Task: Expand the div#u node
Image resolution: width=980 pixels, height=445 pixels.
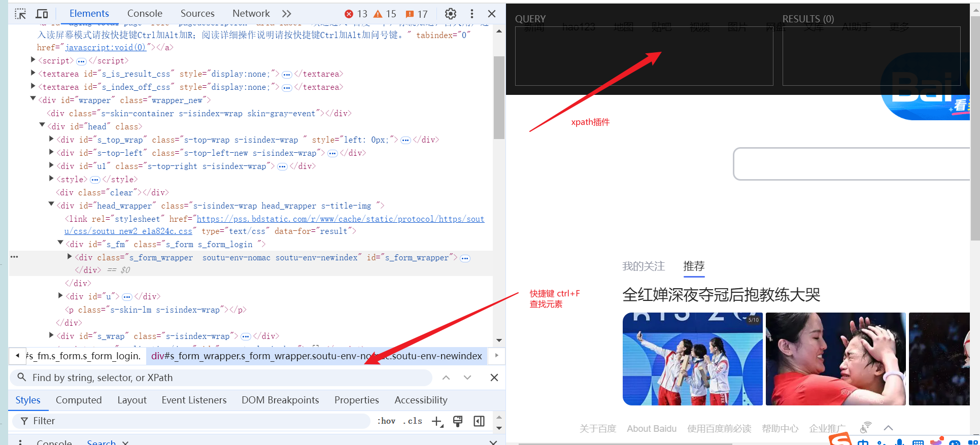Action: [60, 295]
